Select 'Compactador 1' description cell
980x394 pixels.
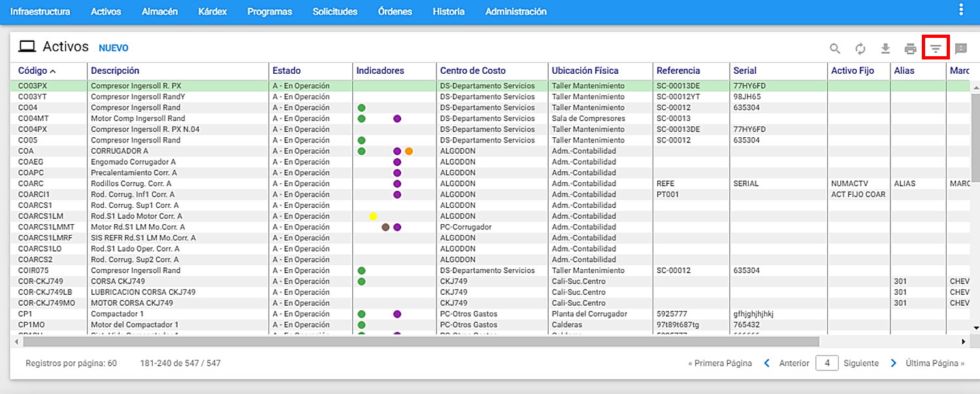117,314
